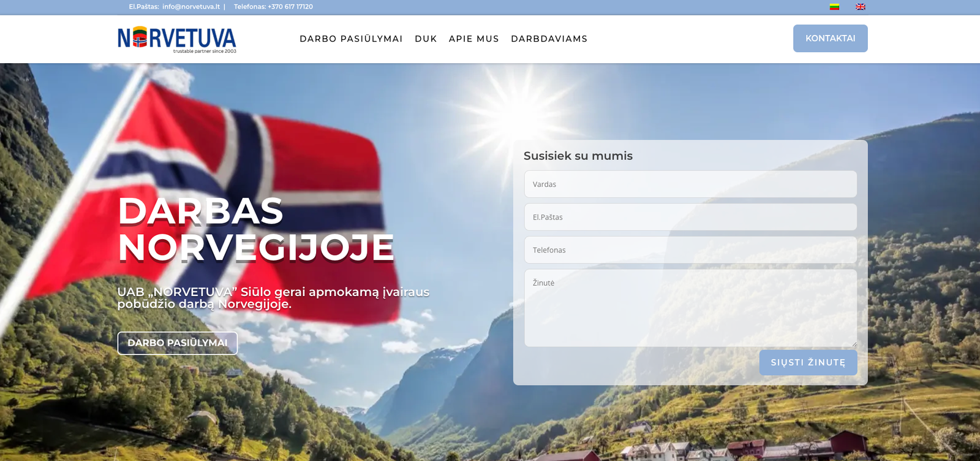
Task: Click the Norvetuva logo
Action: [x=177, y=39]
